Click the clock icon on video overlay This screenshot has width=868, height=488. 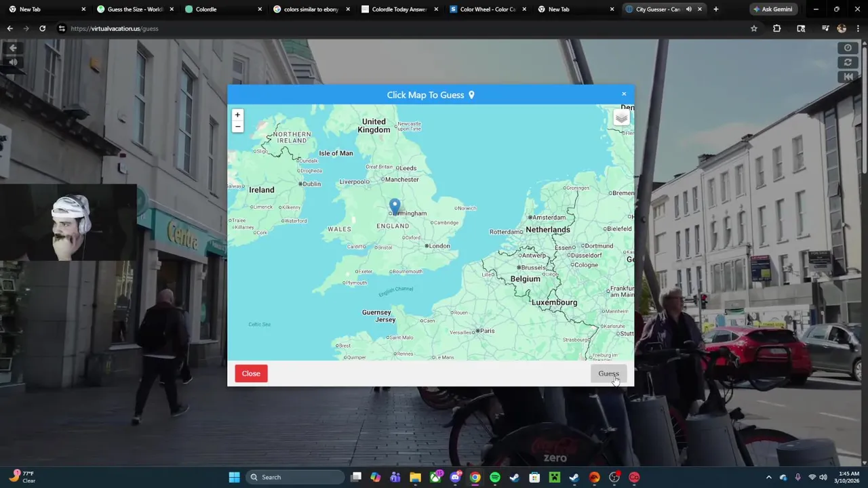tap(848, 48)
